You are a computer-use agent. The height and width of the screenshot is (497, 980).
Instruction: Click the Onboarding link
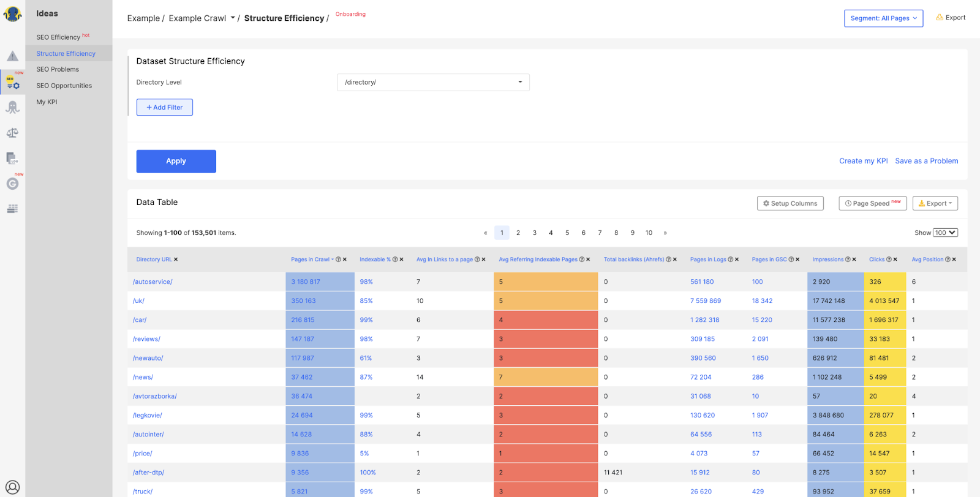pyautogui.click(x=350, y=14)
